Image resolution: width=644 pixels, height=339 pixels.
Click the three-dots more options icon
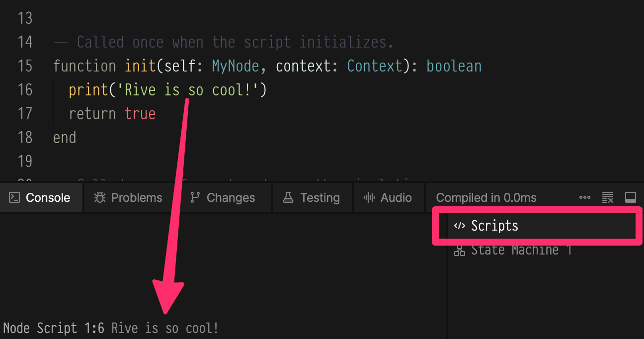585,198
